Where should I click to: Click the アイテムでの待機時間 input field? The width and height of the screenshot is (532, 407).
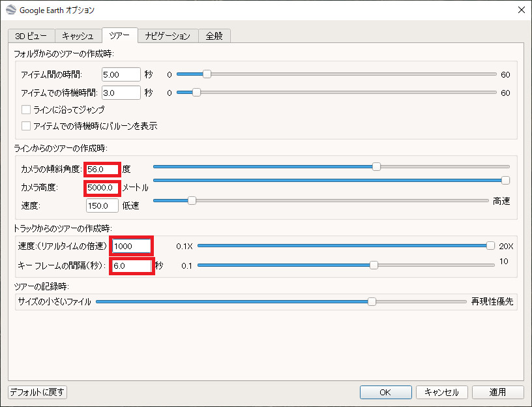[x=121, y=93]
